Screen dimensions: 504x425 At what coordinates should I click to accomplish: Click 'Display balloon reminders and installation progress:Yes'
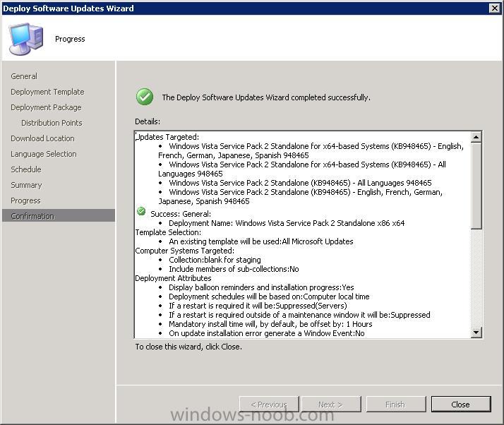(x=261, y=287)
